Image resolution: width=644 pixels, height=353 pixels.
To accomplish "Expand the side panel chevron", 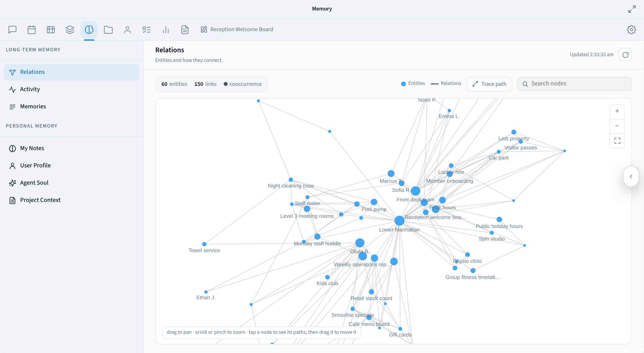I will click(x=631, y=176).
